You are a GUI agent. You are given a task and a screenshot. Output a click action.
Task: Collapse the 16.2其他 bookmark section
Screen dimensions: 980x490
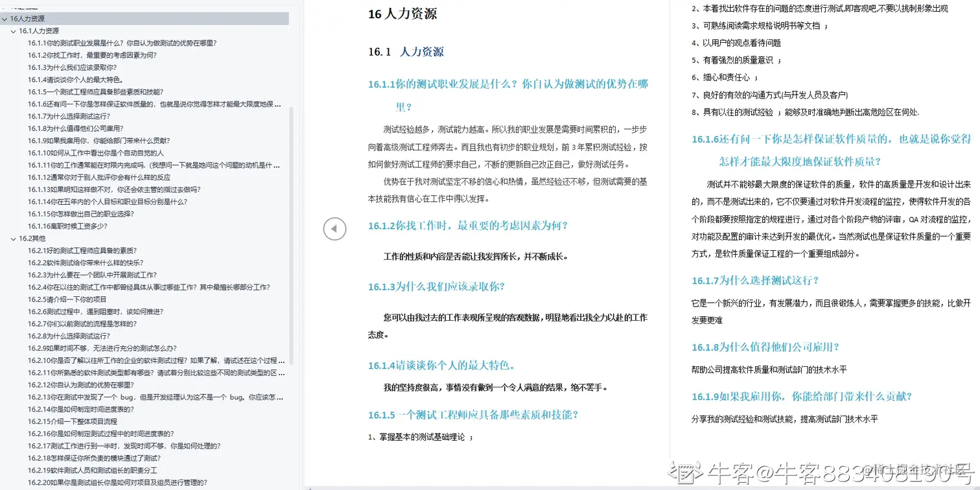click(x=15, y=238)
